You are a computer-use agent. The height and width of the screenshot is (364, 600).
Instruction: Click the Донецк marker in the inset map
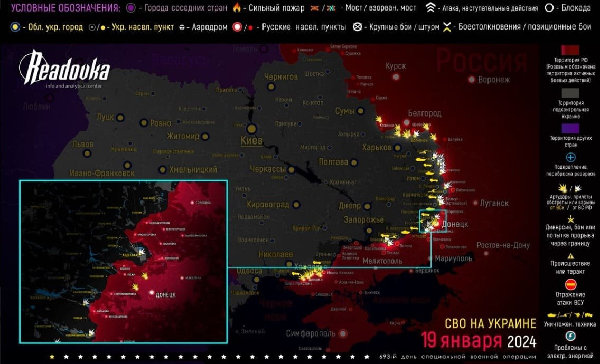152,292
